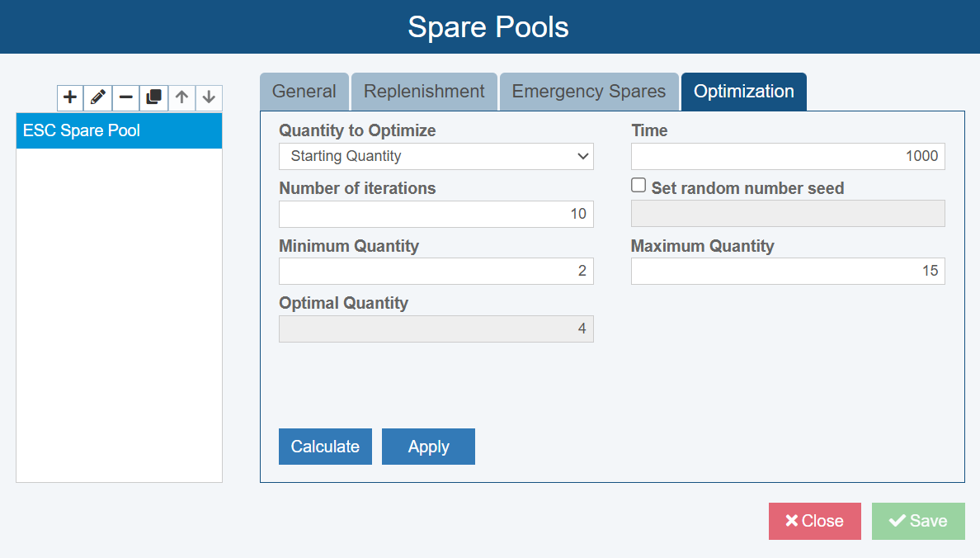
Task: Click the Time input field
Action: click(787, 156)
